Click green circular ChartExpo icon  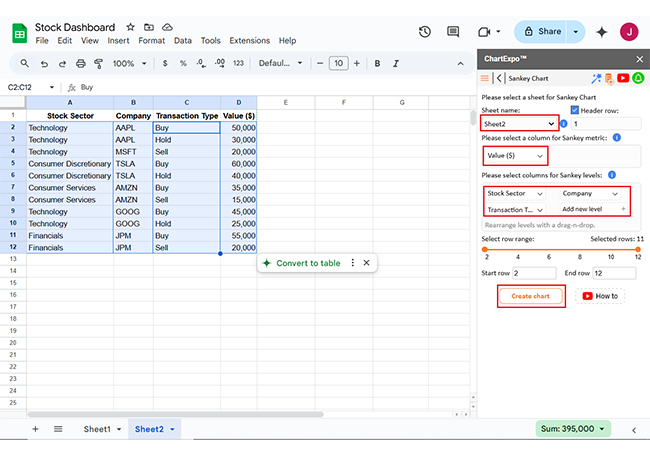click(x=638, y=78)
